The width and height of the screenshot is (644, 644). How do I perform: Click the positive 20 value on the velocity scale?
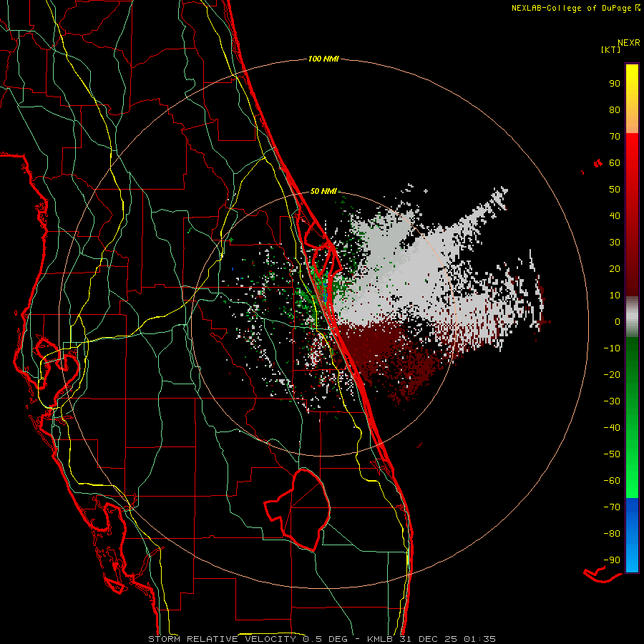pyautogui.click(x=615, y=269)
